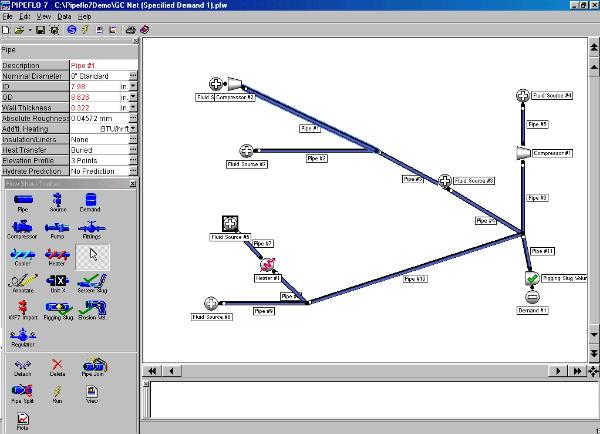This screenshot has width=600, height=434.
Task: Open the View menu
Action: pyautogui.click(x=43, y=17)
